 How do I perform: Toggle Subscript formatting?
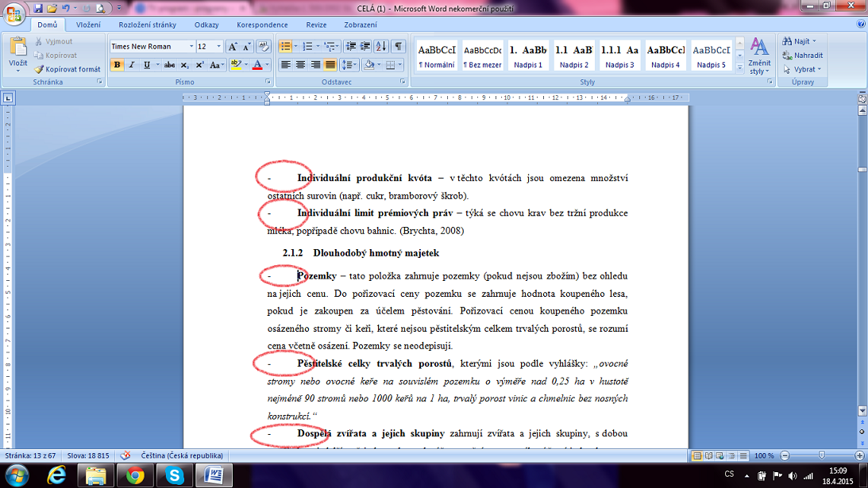point(184,65)
